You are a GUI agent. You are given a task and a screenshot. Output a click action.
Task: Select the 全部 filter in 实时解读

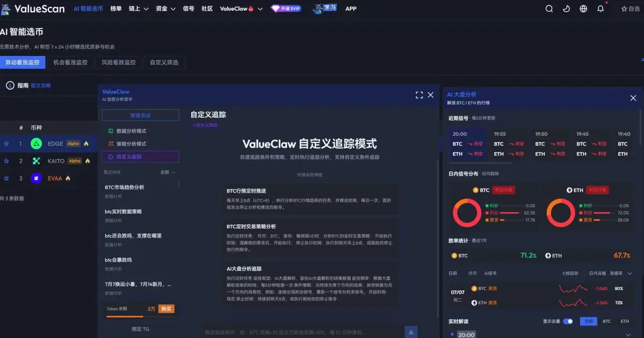point(588,321)
